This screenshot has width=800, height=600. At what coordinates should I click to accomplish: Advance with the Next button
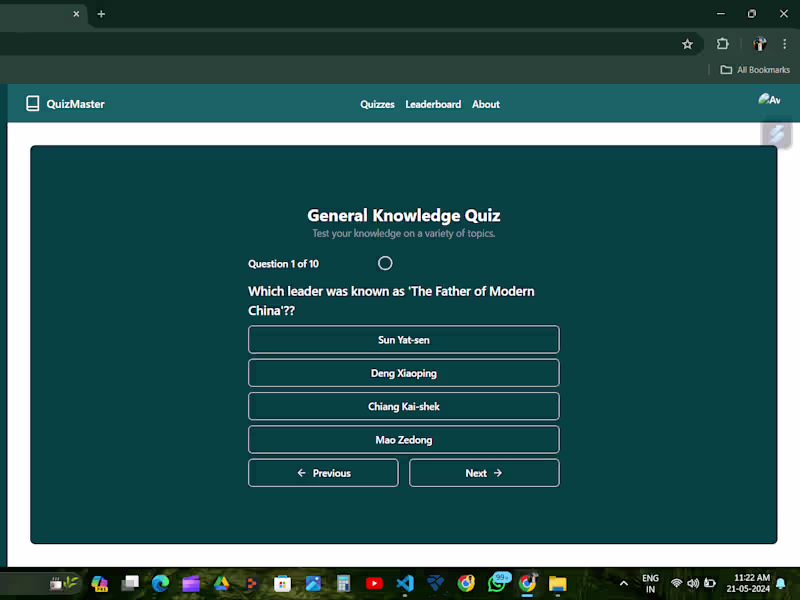[484, 473]
